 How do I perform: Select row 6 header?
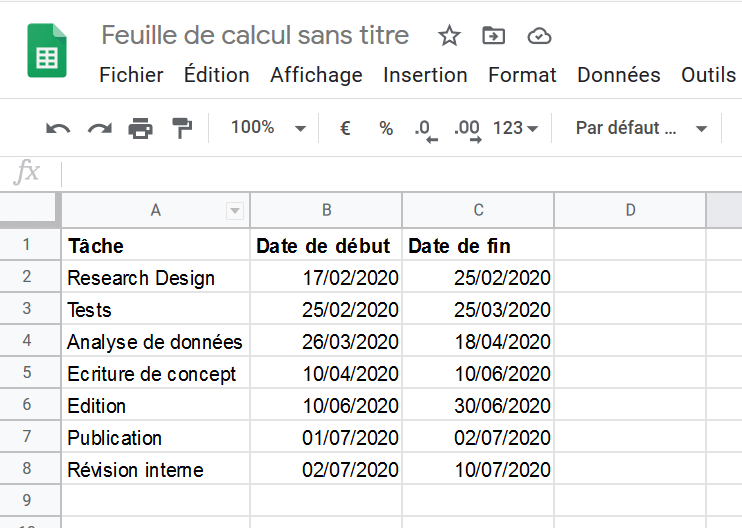(x=30, y=405)
